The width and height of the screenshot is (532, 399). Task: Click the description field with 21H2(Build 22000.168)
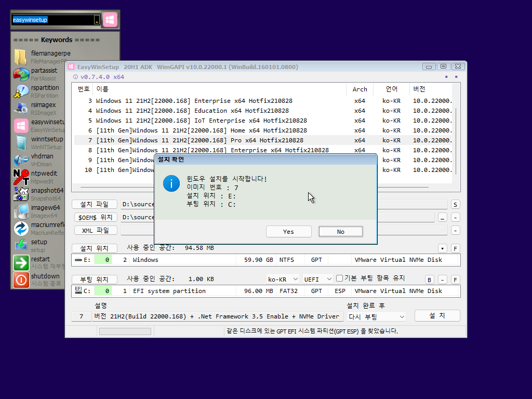(x=217, y=316)
